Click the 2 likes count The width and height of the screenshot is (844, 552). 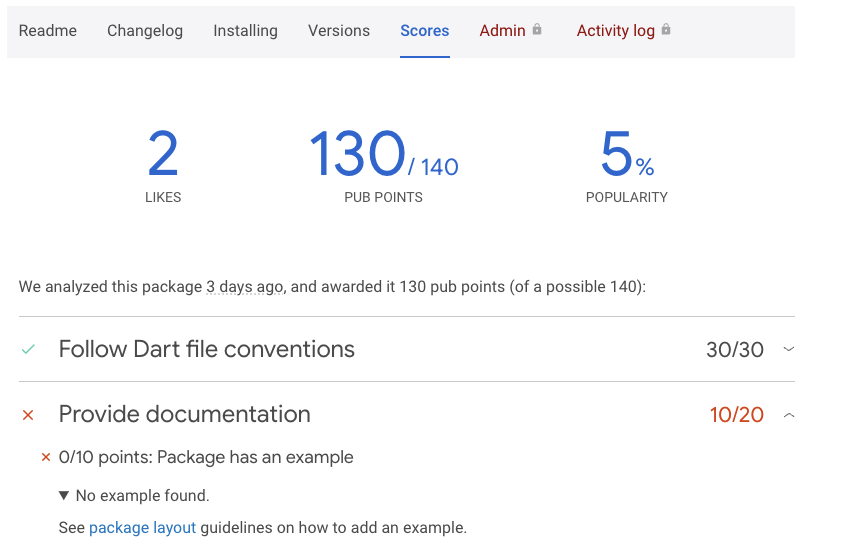point(163,155)
